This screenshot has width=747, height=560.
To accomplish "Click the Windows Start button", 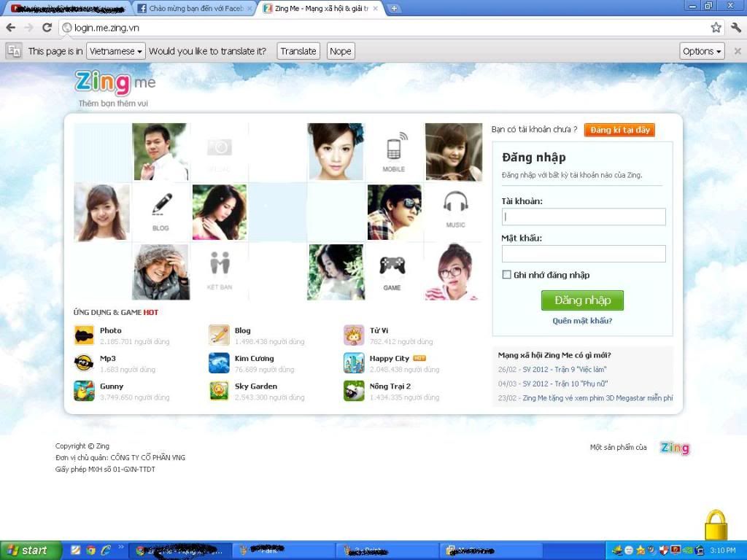I will [x=31, y=551].
